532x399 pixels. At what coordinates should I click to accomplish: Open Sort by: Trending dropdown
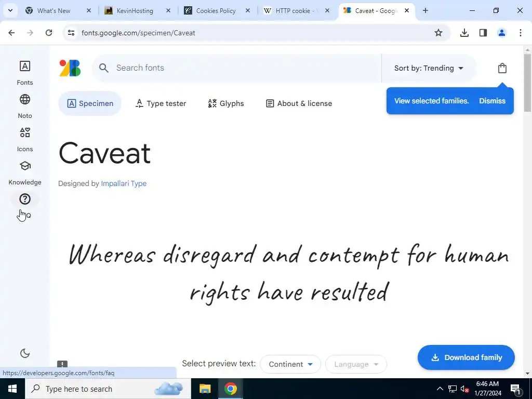pos(429,68)
